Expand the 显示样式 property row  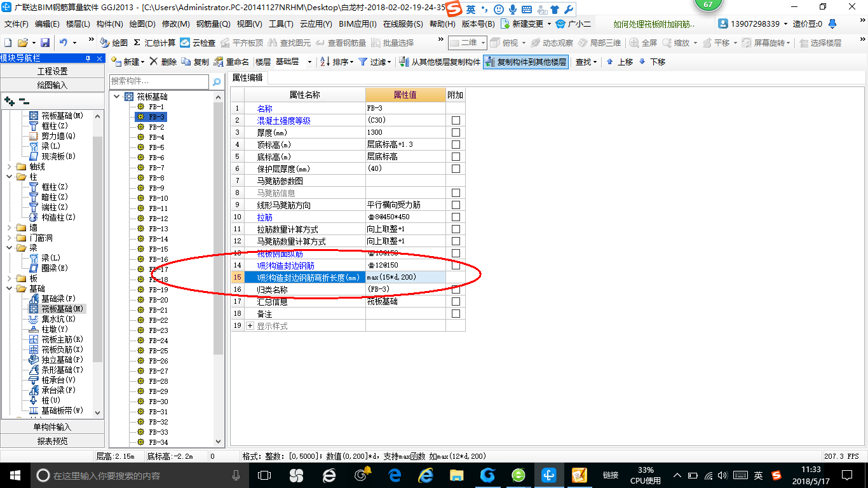[x=250, y=325]
